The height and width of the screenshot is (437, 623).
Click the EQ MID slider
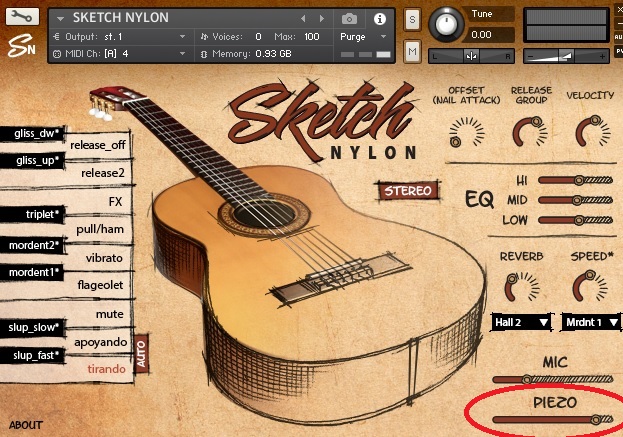point(575,200)
